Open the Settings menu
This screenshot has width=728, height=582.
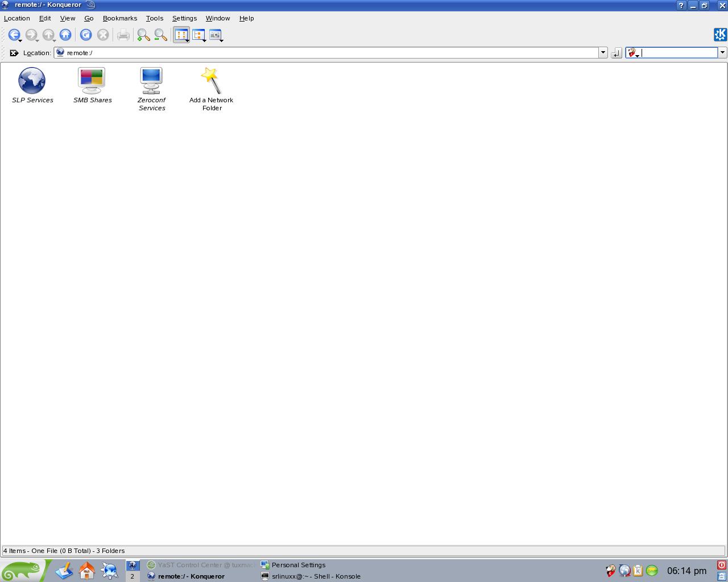pos(184,18)
